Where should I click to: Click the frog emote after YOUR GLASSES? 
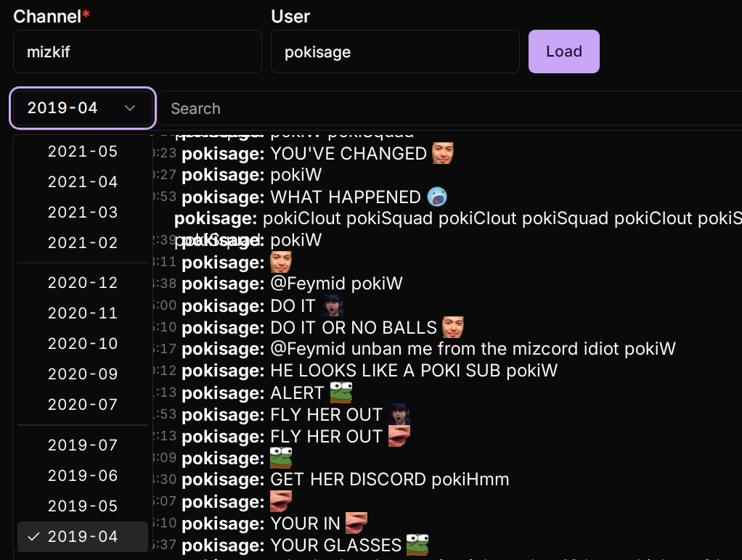(x=417, y=545)
